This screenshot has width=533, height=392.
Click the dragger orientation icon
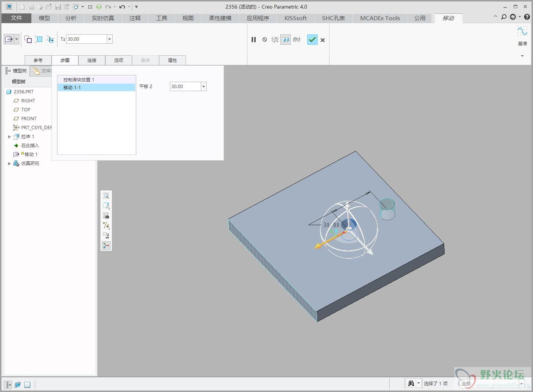tap(50, 39)
